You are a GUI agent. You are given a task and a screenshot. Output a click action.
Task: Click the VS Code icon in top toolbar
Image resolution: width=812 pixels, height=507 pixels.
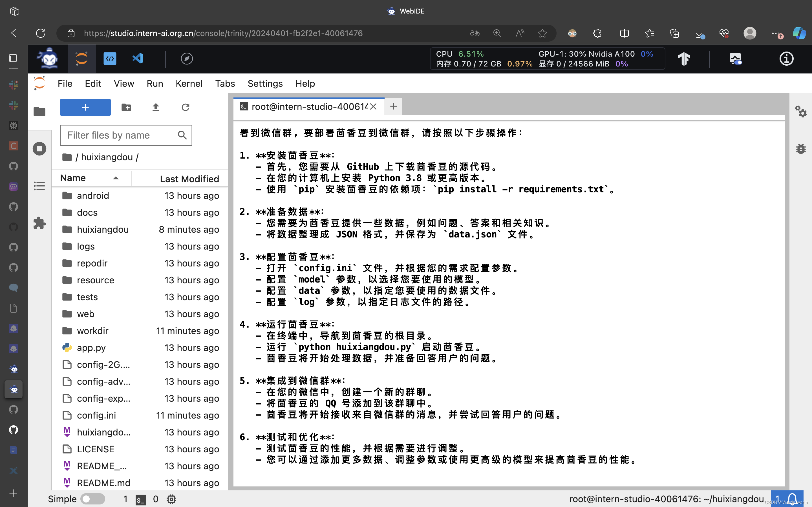[138, 59]
